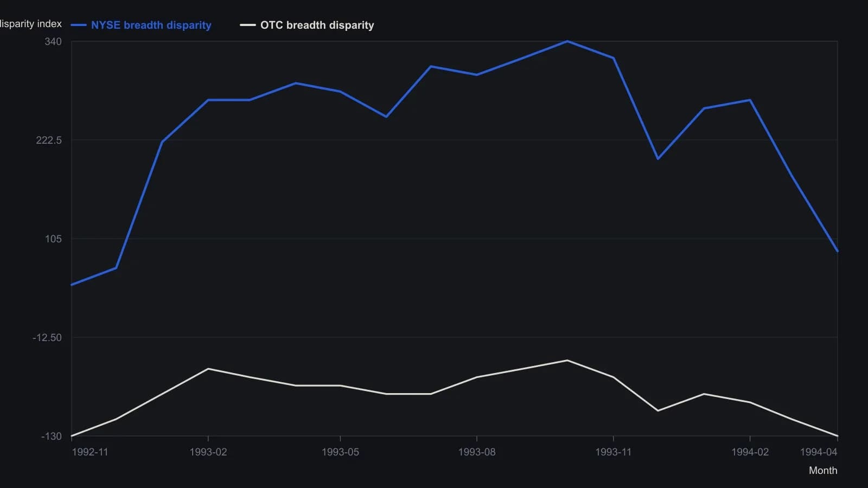The height and width of the screenshot is (488, 868).
Task: Click the blue NYSE legend line swatch
Action: coord(79,25)
